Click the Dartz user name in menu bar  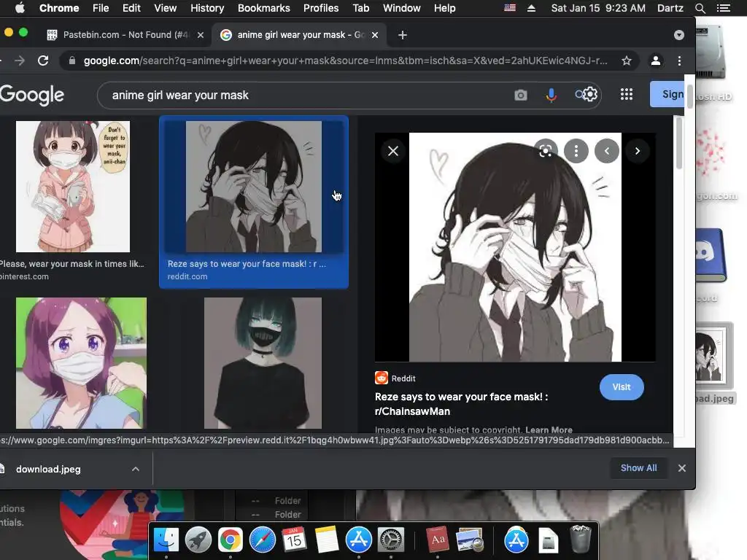670,8
